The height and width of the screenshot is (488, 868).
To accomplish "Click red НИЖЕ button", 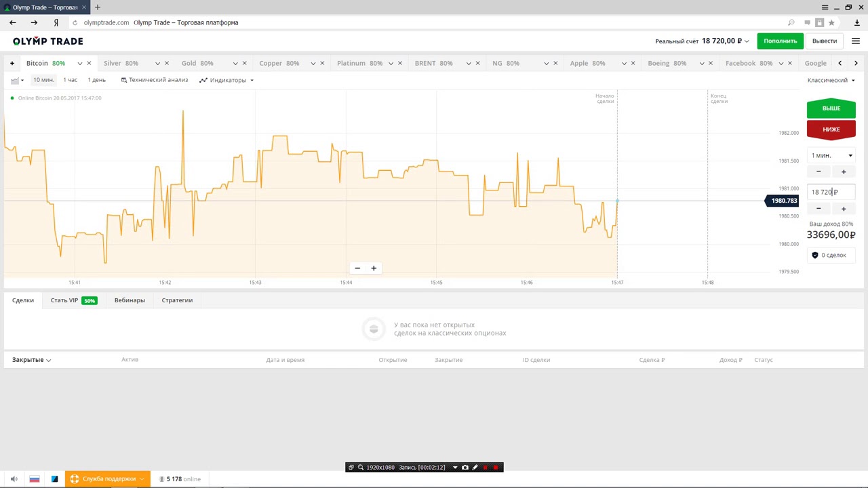I will [831, 129].
